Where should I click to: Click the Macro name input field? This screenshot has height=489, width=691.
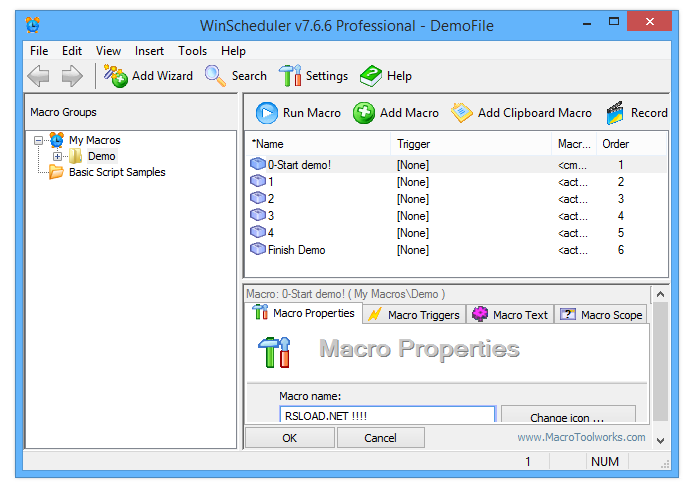pos(387,415)
